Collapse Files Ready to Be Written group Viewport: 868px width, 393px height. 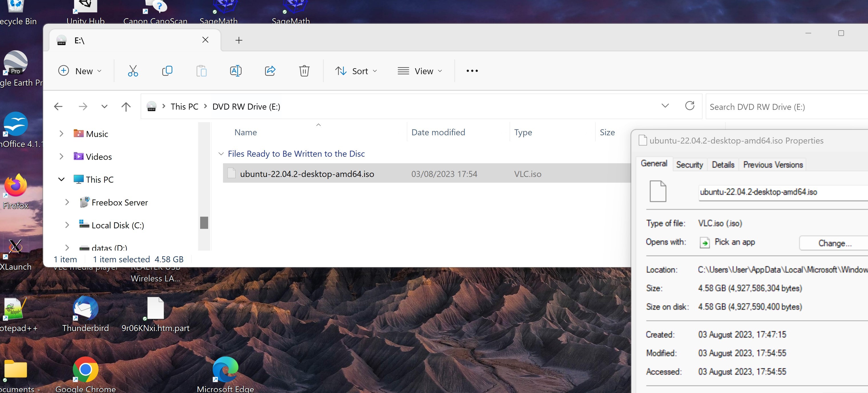click(221, 154)
